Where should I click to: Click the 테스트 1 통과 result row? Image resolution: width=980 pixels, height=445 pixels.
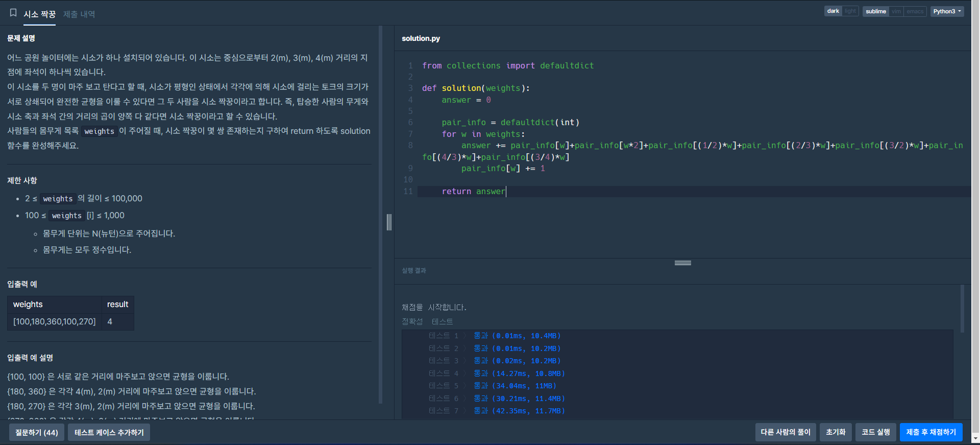click(495, 336)
